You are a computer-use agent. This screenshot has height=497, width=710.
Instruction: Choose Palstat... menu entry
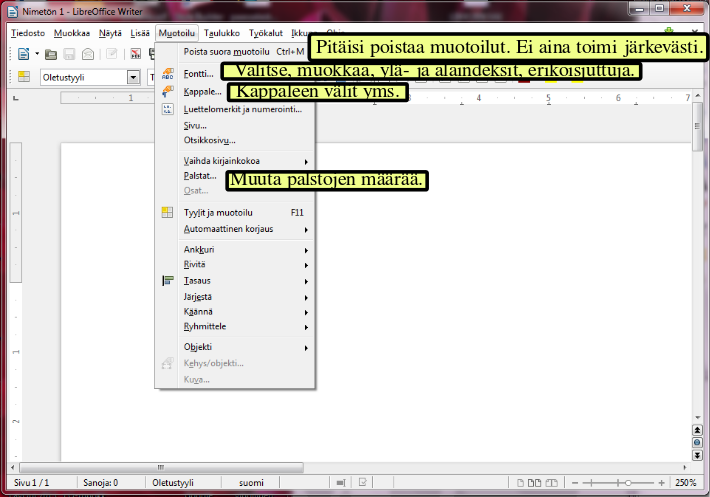coord(200,176)
